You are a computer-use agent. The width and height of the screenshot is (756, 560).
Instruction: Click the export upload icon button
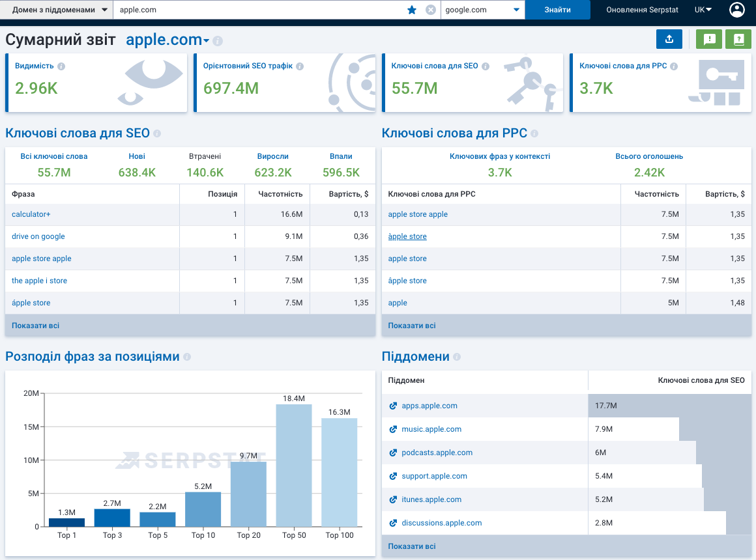pos(669,39)
